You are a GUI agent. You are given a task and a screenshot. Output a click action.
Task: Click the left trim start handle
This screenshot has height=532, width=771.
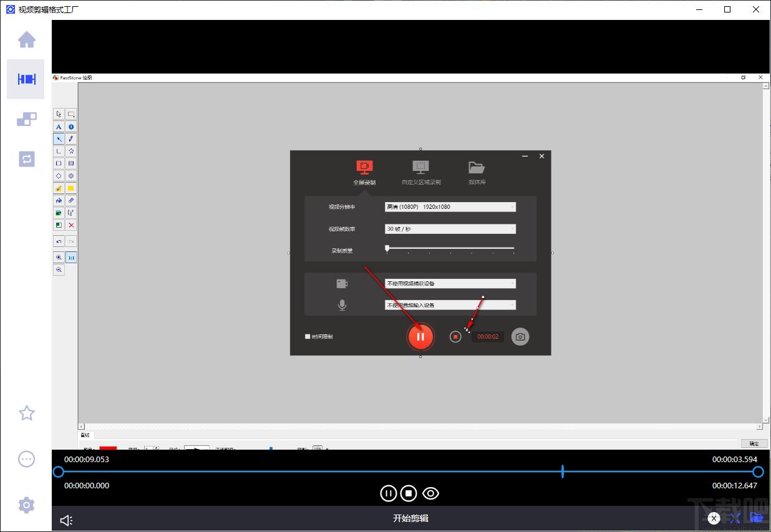(58, 472)
